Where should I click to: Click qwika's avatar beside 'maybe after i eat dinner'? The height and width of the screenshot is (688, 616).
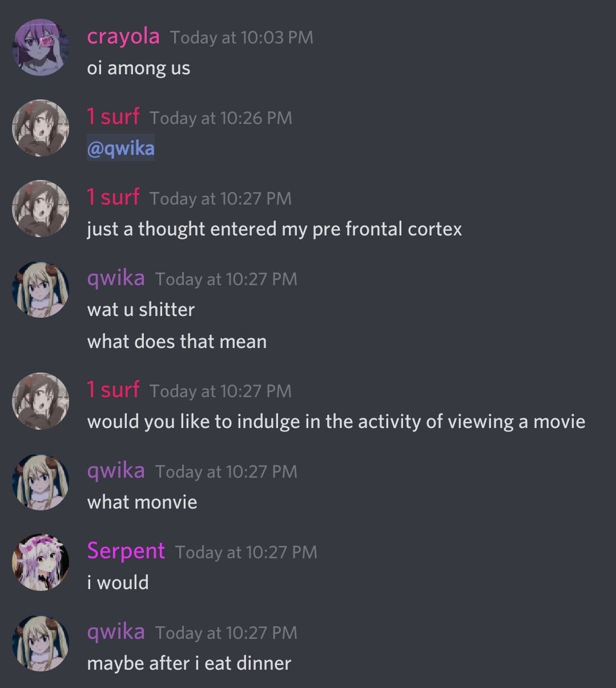(x=41, y=642)
